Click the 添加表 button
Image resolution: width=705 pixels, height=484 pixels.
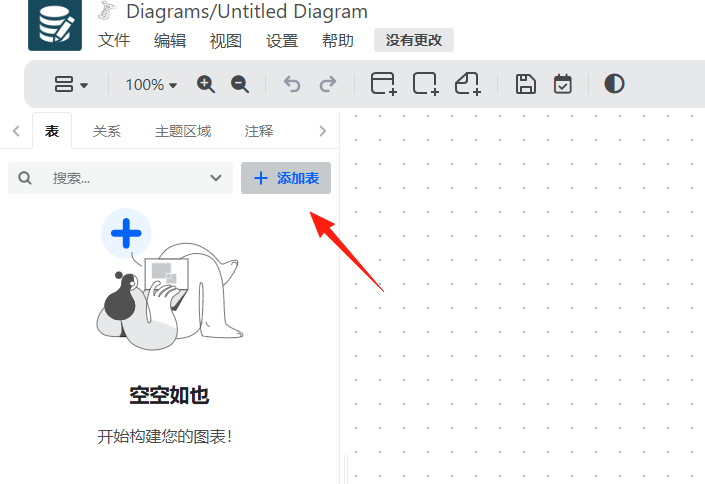pos(286,178)
